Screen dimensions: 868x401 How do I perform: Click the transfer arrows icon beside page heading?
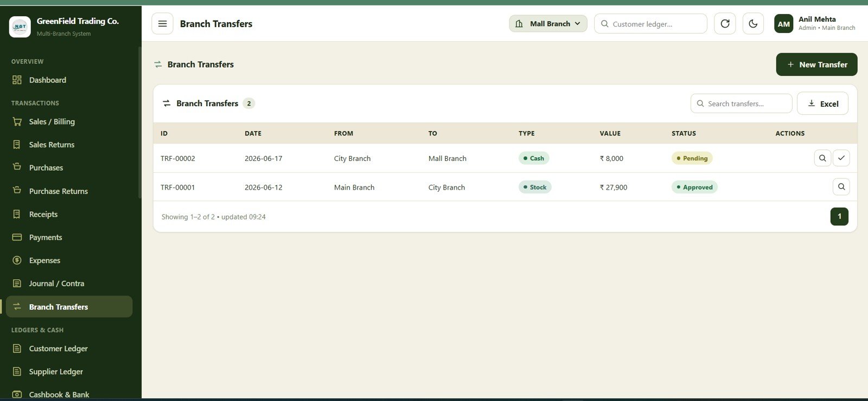[x=158, y=64]
